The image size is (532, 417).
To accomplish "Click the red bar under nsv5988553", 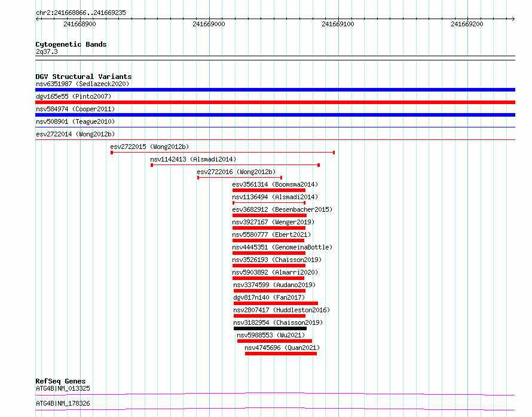I will pos(274,341).
